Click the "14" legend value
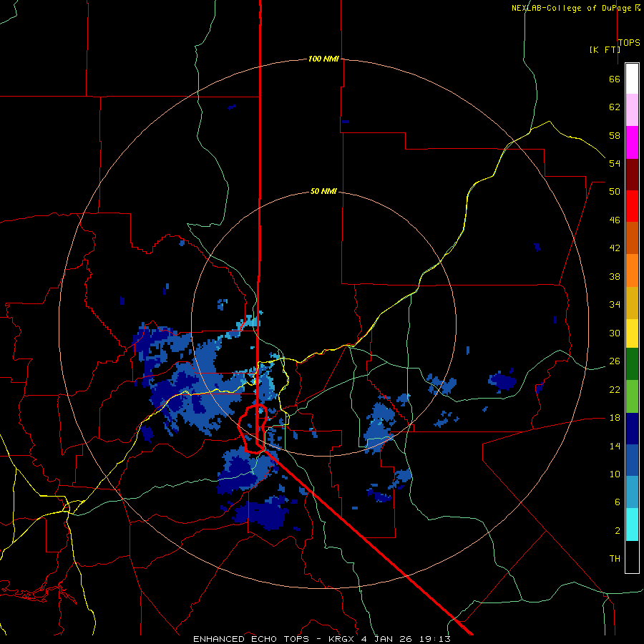 [615, 446]
